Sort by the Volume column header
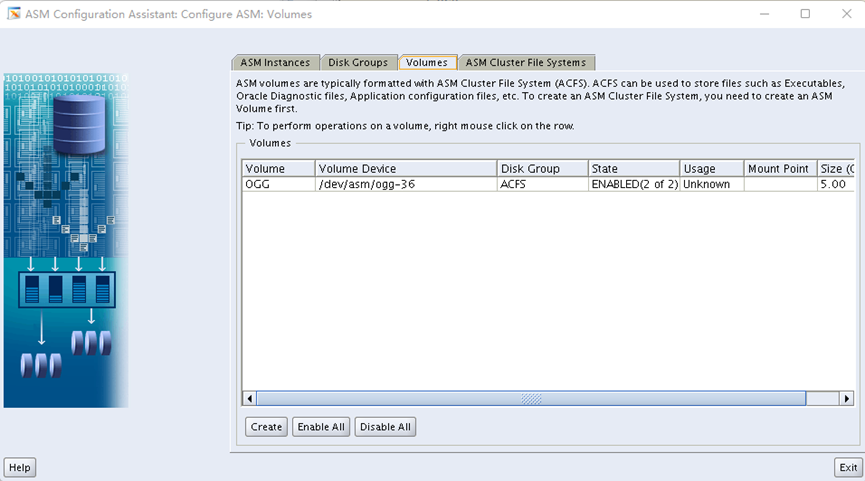Screen dimensions: 865x481 coord(279,169)
